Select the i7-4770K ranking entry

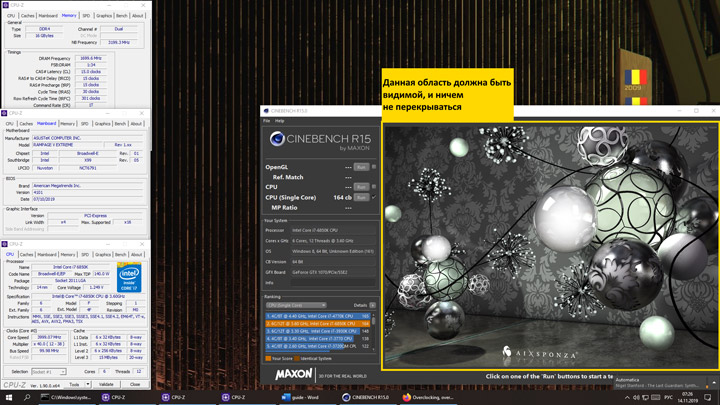pos(318,316)
